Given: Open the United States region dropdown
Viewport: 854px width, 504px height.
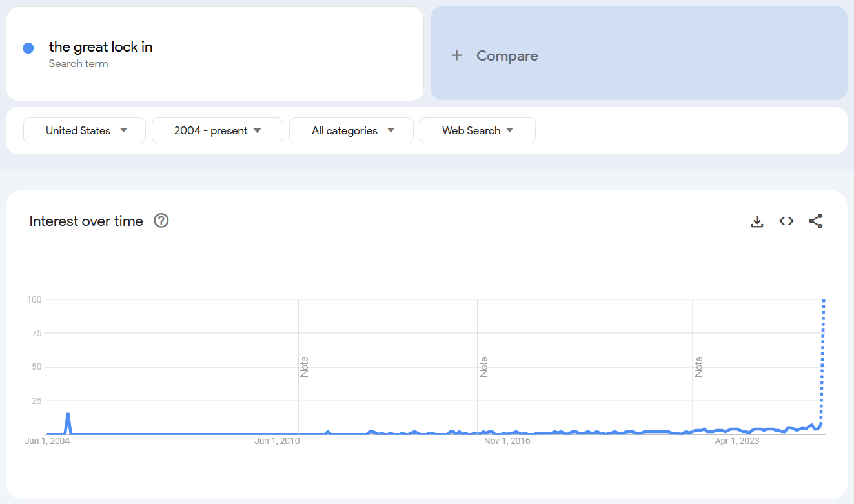Looking at the screenshot, I should (84, 130).
